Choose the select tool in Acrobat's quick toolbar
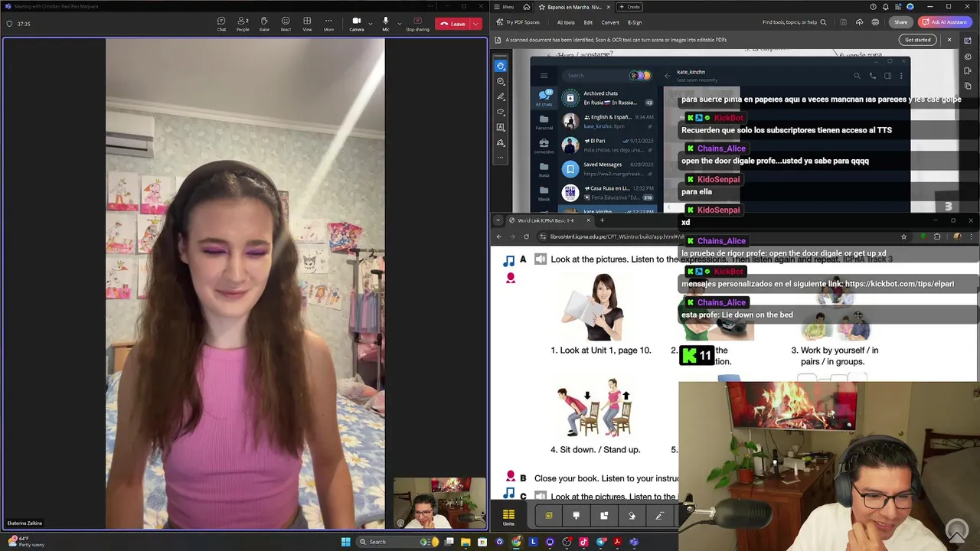Image resolution: width=980 pixels, height=551 pixels. 501,66
